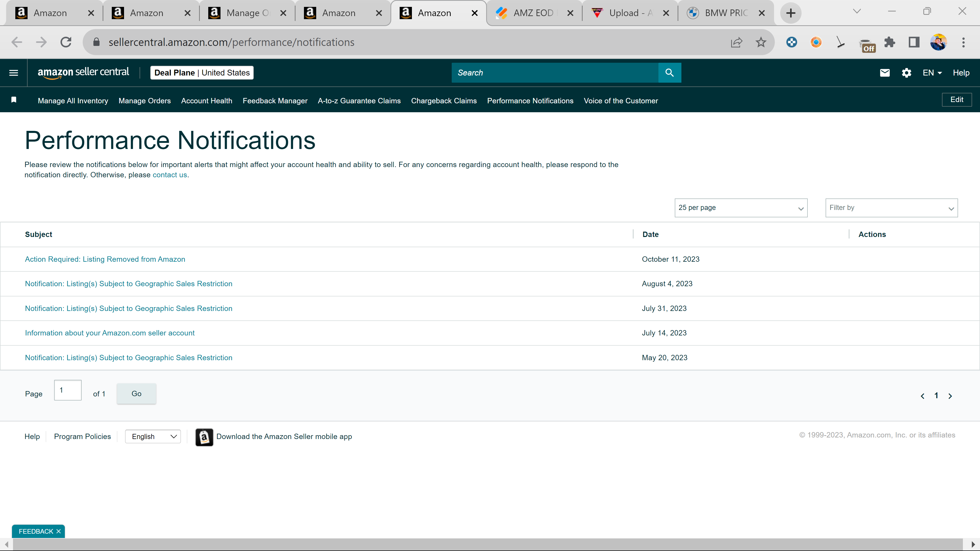Open the settings gear icon
Viewport: 980px width, 551px height.
[x=906, y=73]
